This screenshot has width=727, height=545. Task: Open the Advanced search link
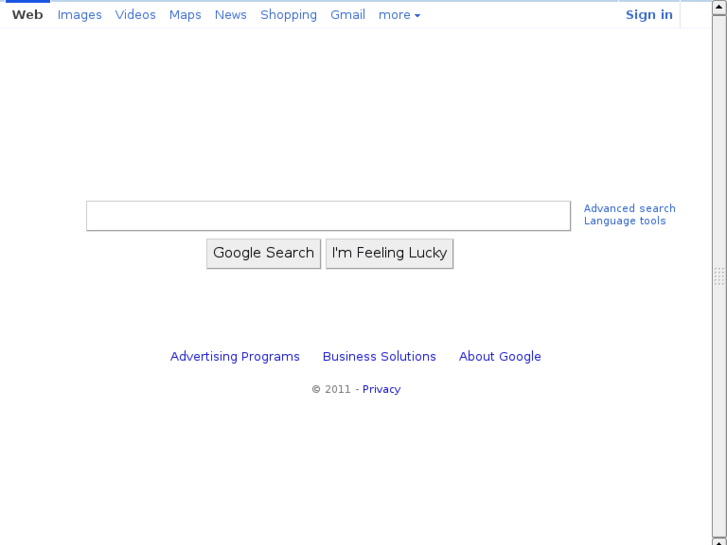pos(629,209)
